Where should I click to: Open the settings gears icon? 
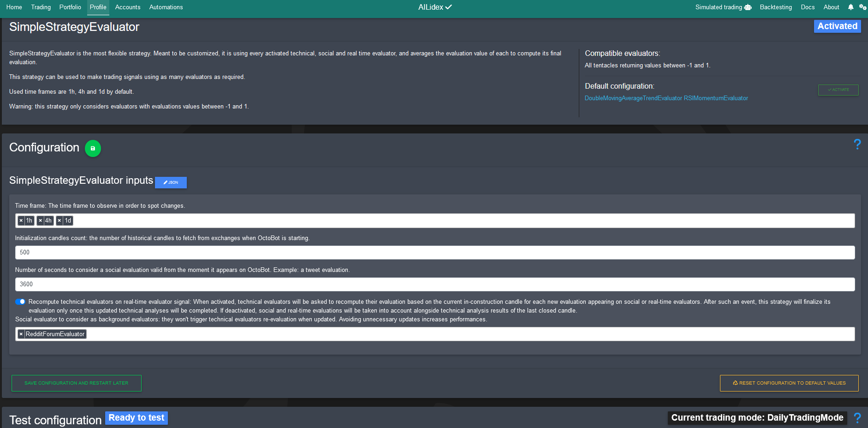point(863,7)
